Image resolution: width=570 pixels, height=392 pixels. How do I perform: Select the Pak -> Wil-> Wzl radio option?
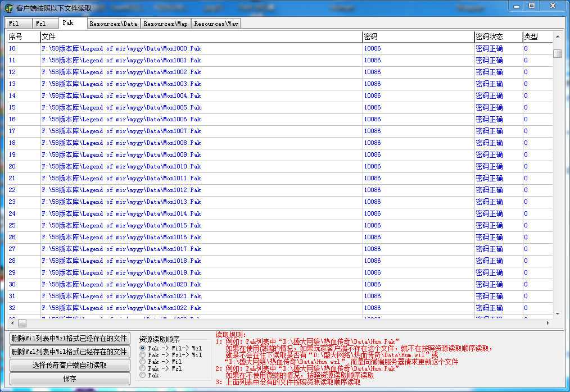143,348
